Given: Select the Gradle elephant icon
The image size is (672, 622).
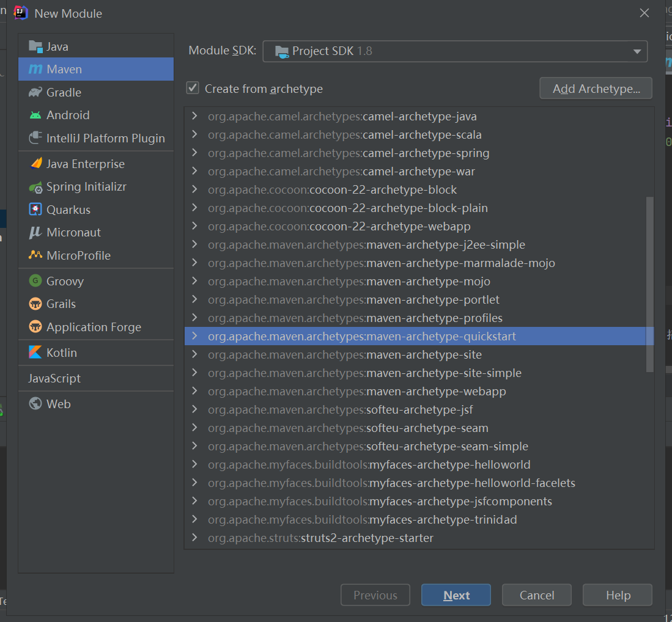Looking at the screenshot, I should tap(35, 92).
